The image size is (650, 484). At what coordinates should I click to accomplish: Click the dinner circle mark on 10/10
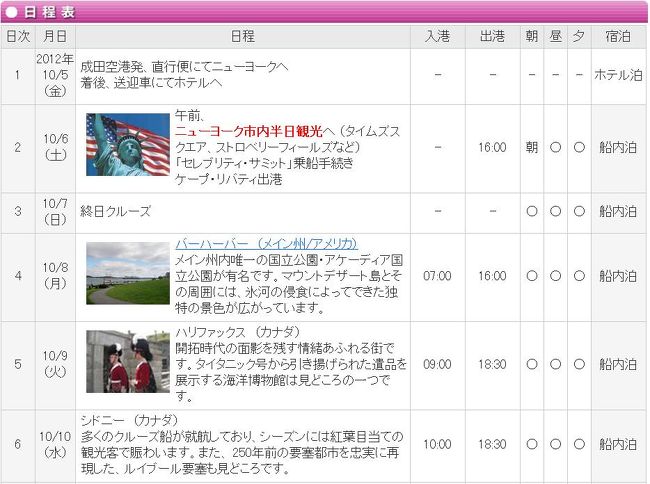tap(579, 445)
